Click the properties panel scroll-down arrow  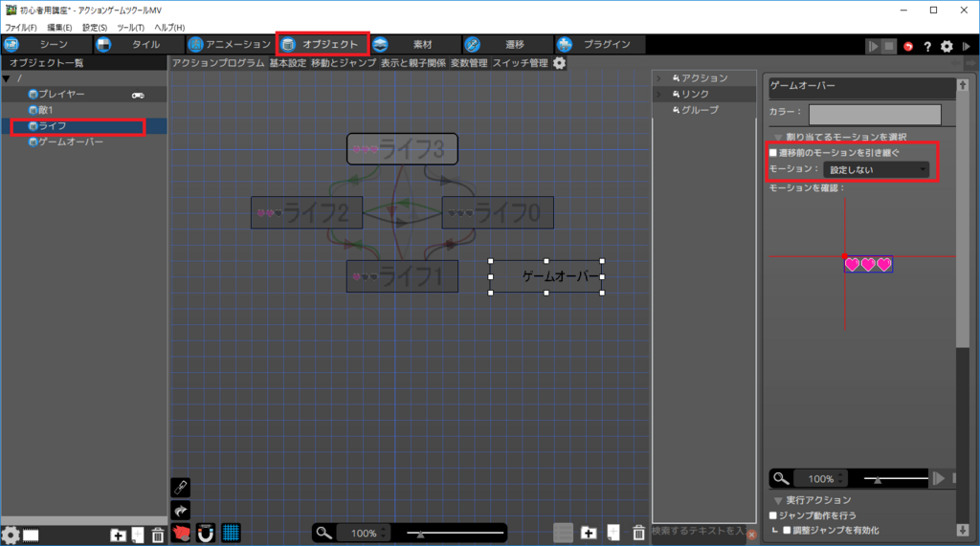click(963, 531)
